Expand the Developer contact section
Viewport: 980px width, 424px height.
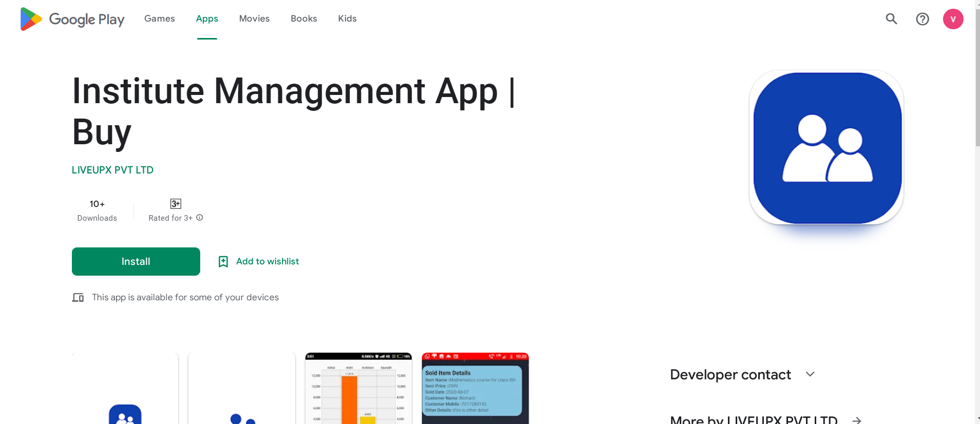[x=810, y=374]
